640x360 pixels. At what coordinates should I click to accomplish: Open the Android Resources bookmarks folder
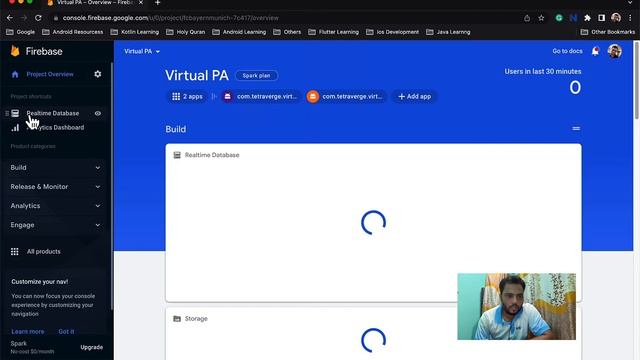73,32
